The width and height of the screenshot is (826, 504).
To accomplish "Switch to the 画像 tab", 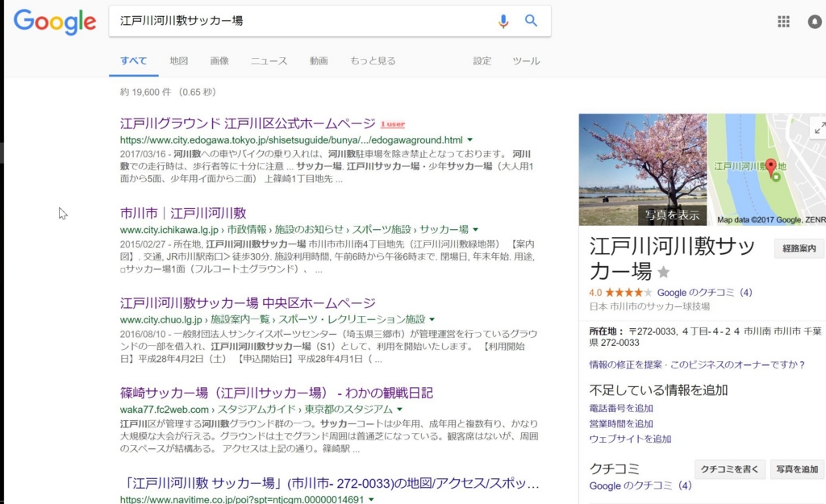I will pos(219,60).
